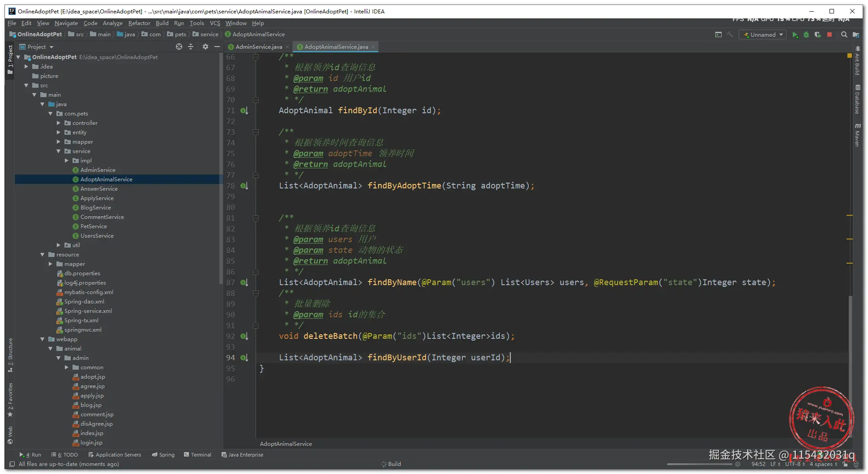Open the Terminal tool window button
Screen dimensions: 868x474
[x=197, y=455]
